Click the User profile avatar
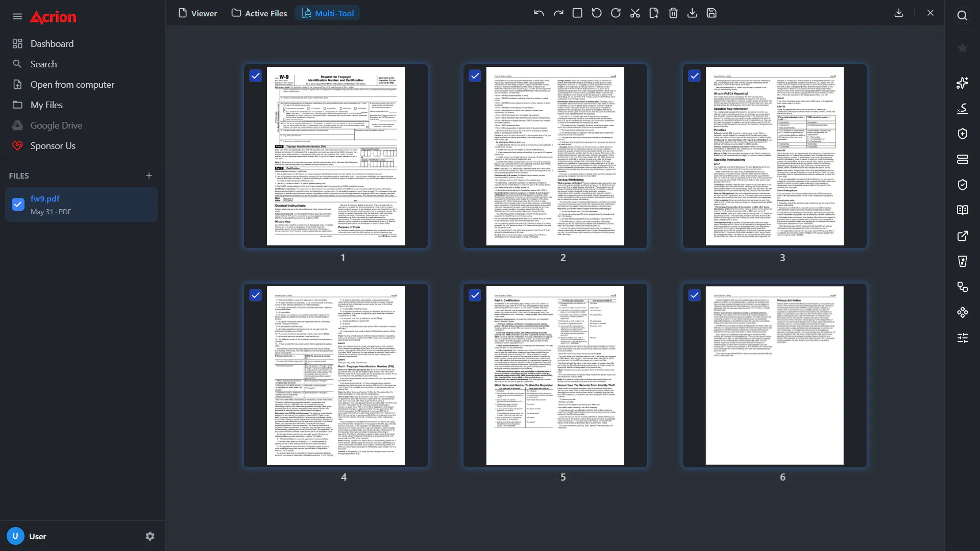 point(15,536)
